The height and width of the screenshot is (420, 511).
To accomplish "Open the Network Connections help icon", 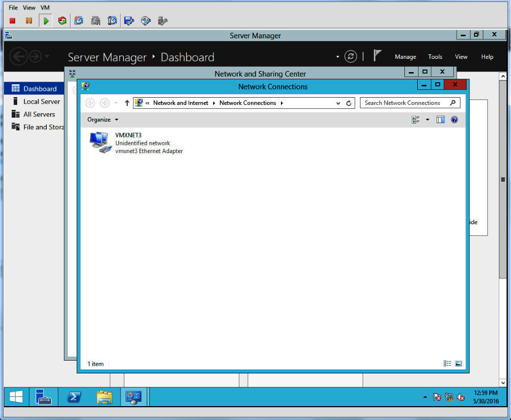I will click(x=454, y=119).
